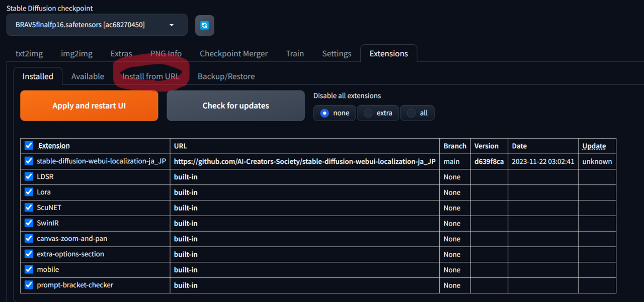Open the Settings tab
This screenshot has height=302, width=644.
(x=337, y=53)
